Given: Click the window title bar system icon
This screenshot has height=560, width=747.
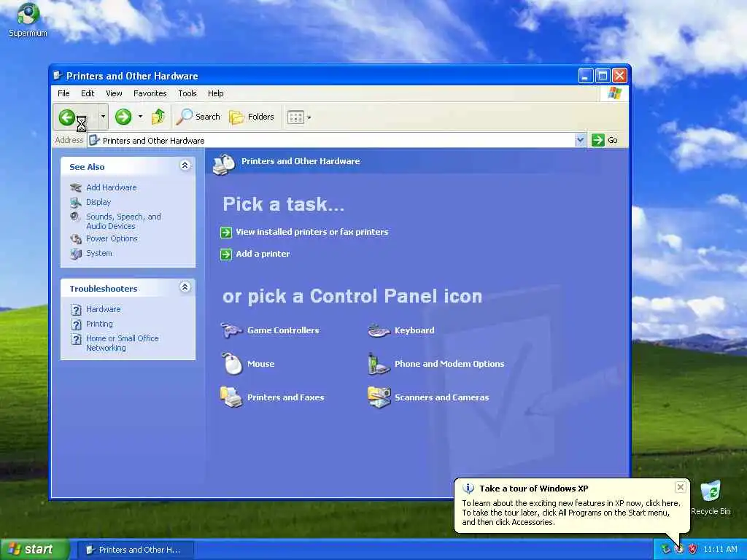Looking at the screenshot, I should pyautogui.click(x=58, y=75).
